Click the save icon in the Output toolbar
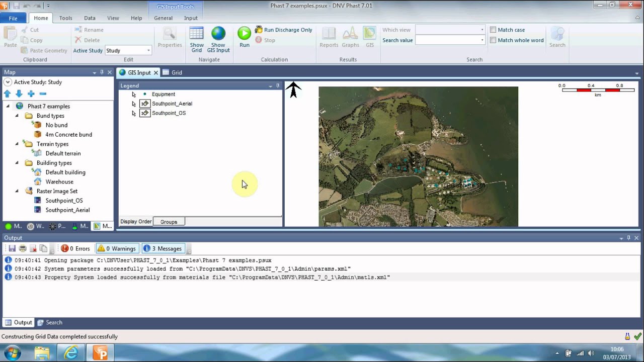The width and height of the screenshot is (644, 362). [12, 248]
